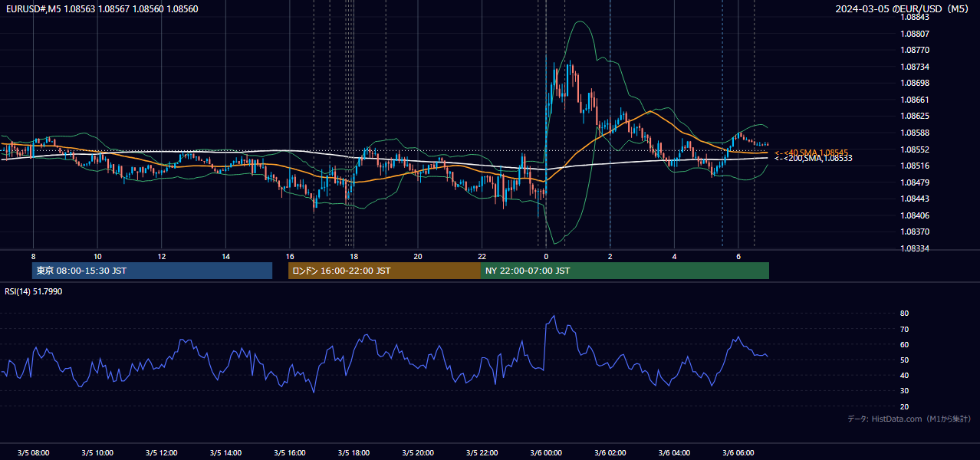Click price axis value 1.08661
The height and width of the screenshot is (460, 980).
[x=915, y=100]
